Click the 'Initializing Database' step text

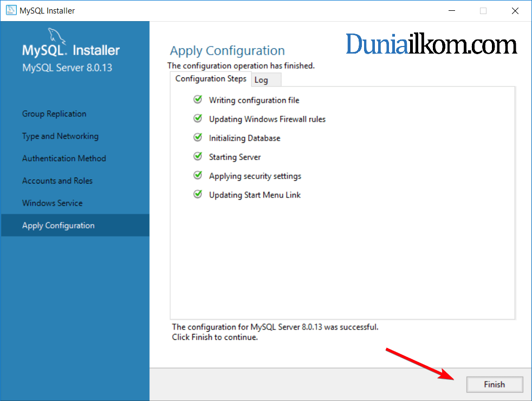pos(245,139)
